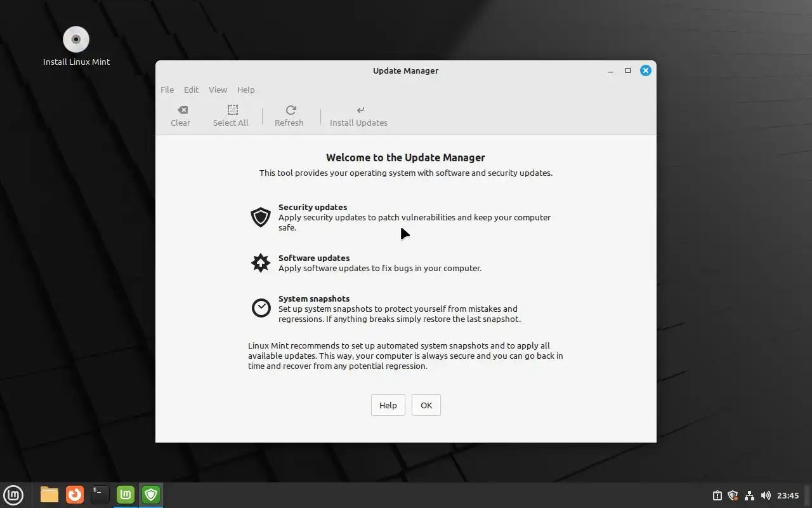Open the File menu
This screenshot has width=812, height=508.
click(167, 90)
